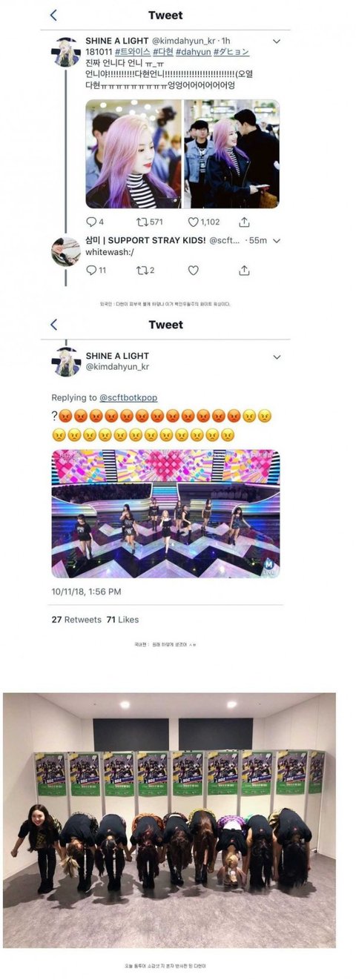Expand options chevron on the SUPPORT STRAY KIDS reply
Screen dimensions: 356x980
[277, 241]
